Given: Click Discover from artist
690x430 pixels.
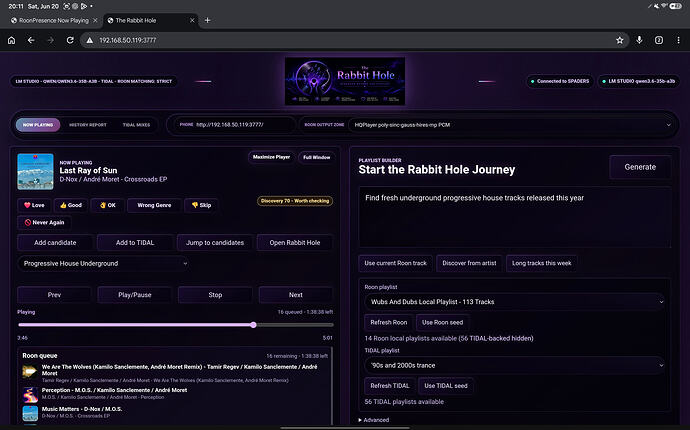Looking at the screenshot, I should (469, 263).
